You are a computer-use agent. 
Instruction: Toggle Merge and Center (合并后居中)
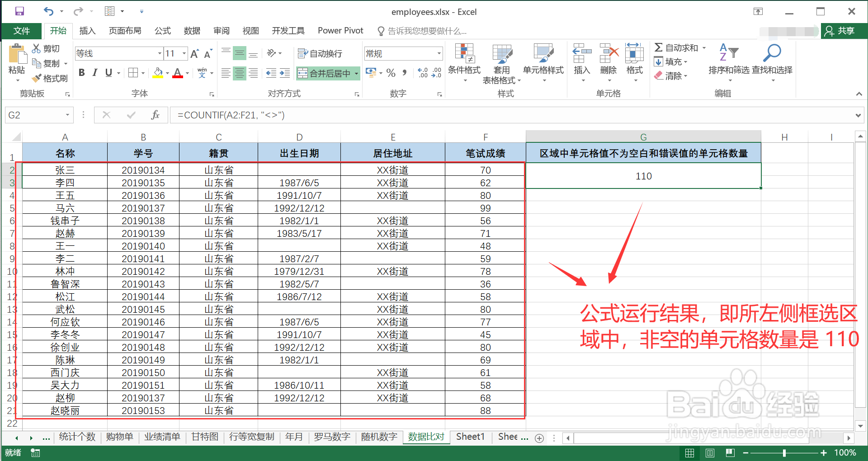[325, 73]
